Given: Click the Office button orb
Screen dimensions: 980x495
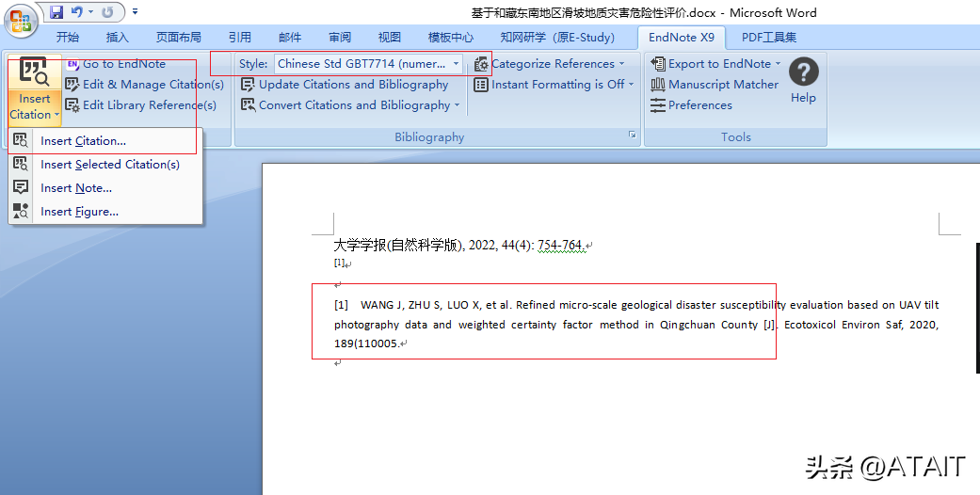Looking at the screenshot, I should pyautogui.click(x=21, y=21).
